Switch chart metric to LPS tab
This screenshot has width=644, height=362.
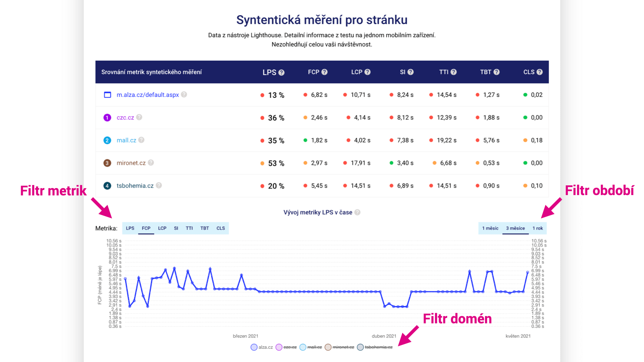(130, 228)
